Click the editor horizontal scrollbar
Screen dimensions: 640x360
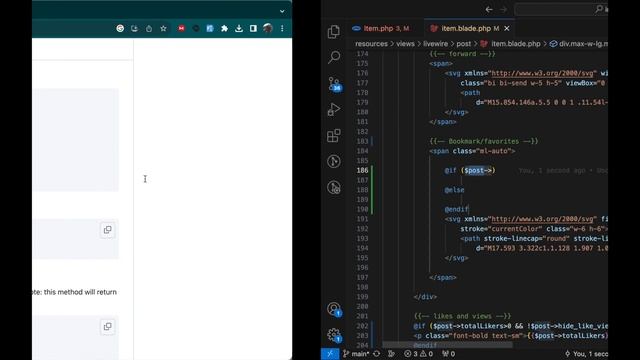(447, 345)
